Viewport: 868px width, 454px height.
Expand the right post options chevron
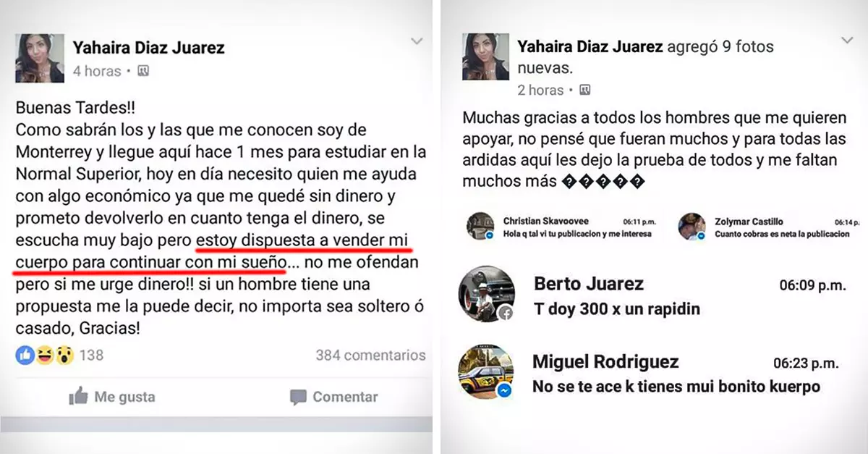[x=847, y=41]
